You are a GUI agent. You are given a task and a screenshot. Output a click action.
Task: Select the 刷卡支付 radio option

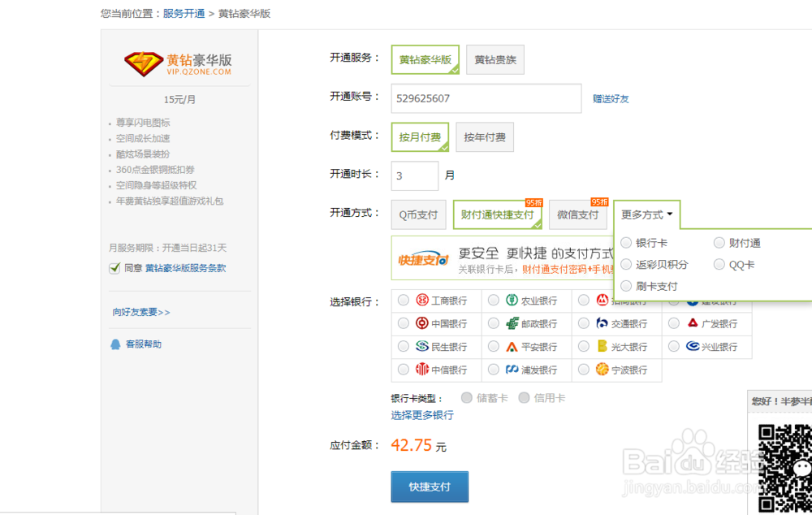tap(626, 285)
